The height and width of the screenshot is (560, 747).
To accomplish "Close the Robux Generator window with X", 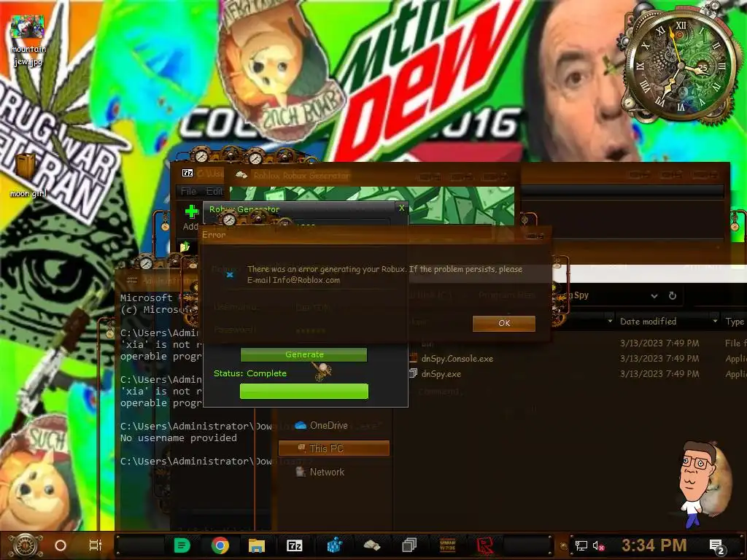I will click(x=402, y=208).
